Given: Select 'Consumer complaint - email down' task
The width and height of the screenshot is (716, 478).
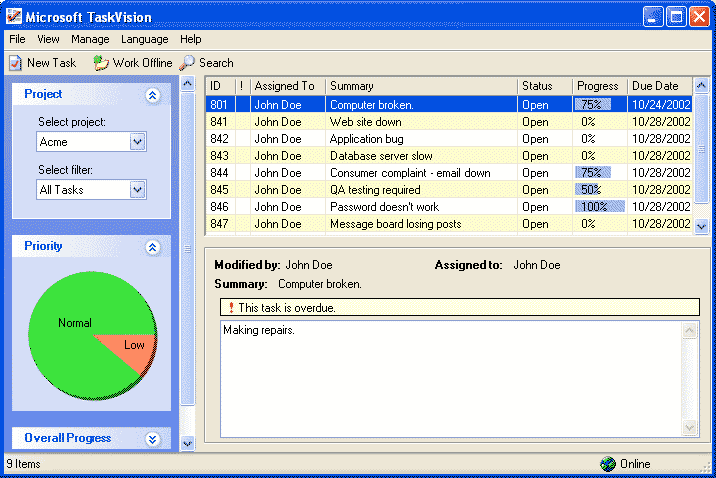Looking at the screenshot, I should [x=449, y=173].
